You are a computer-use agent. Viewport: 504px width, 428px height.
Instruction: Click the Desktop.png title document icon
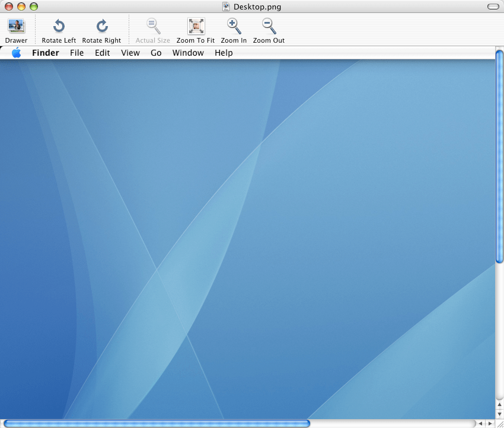pos(227,7)
